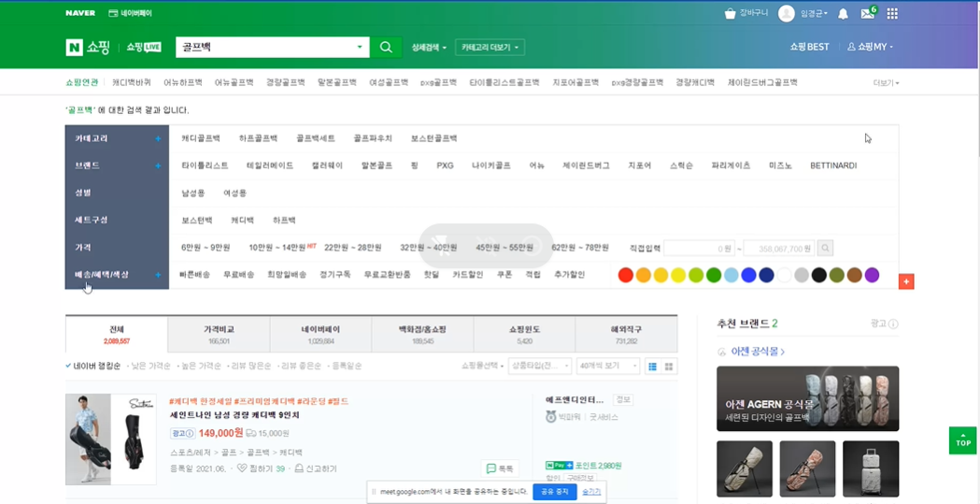Sort by 등록일순
This screenshot has width=980, height=504.
[x=345, y=367]
